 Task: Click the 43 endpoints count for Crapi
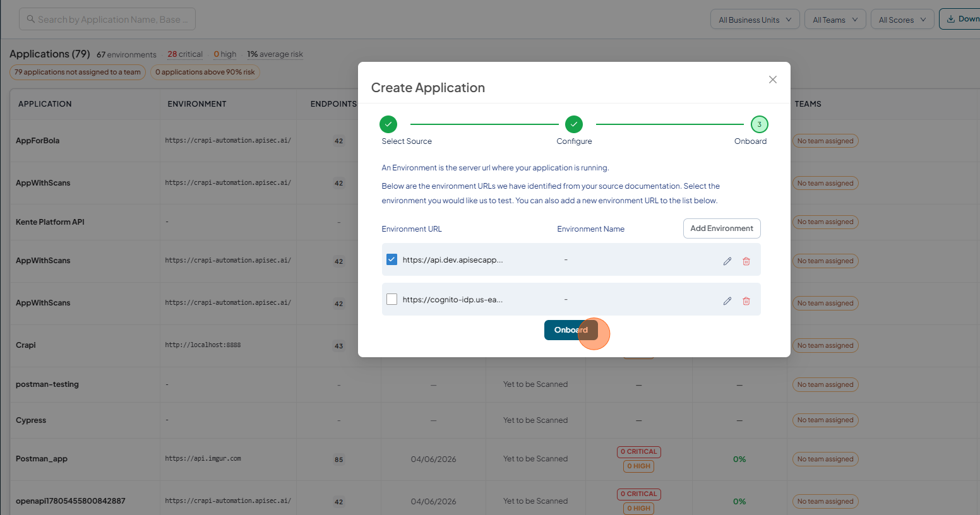pos(339,346)
